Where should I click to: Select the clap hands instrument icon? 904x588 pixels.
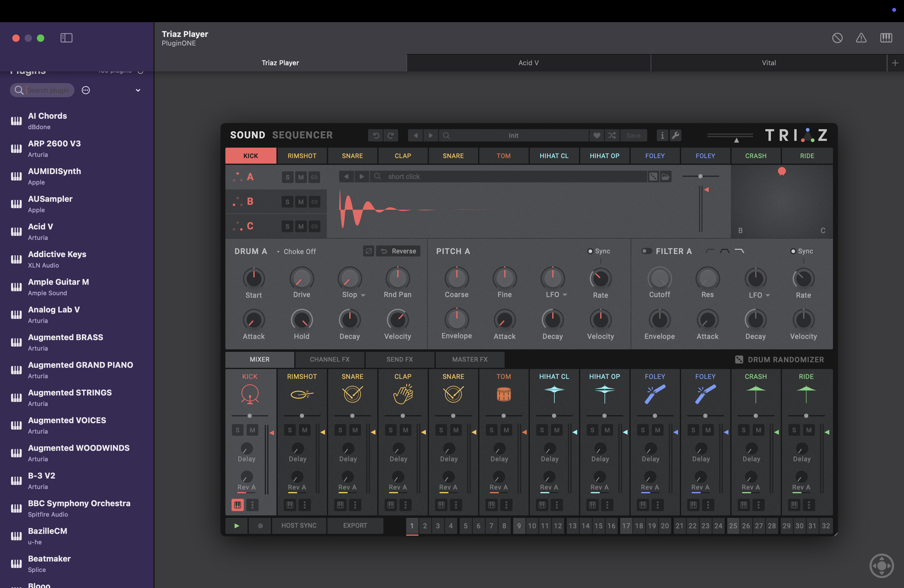tap(402, 394)
